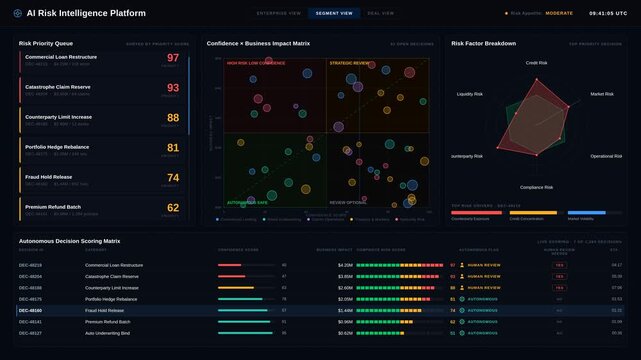Select the DEC-48204 decision ID
Viewport: 641px width, 360px height.
30,277
